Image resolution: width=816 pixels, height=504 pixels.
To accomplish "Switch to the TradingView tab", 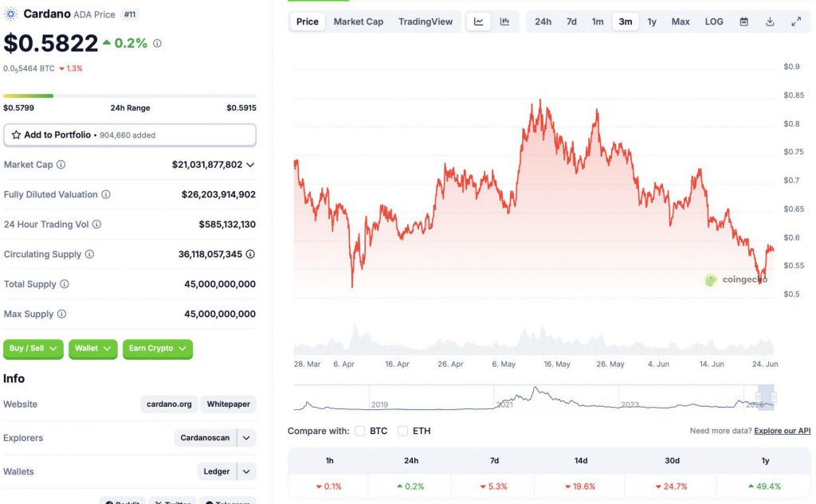I will click(x=426, y=21).
